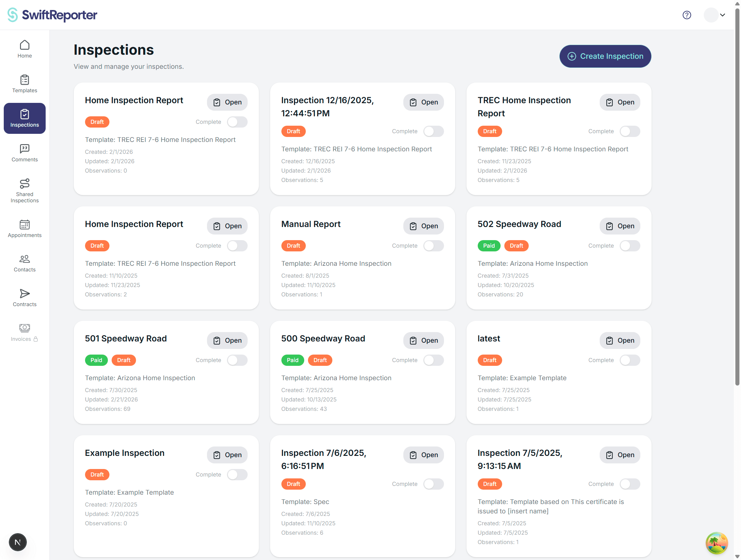741x560 pixels.
Task: Toggle Complete on TREC Home Inspection Report
Action: 630,131
